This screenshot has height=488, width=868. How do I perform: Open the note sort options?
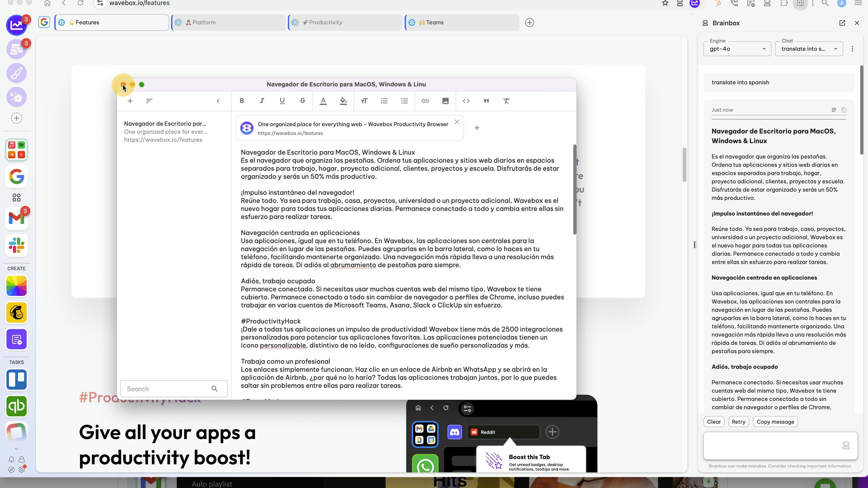(149, 101)
